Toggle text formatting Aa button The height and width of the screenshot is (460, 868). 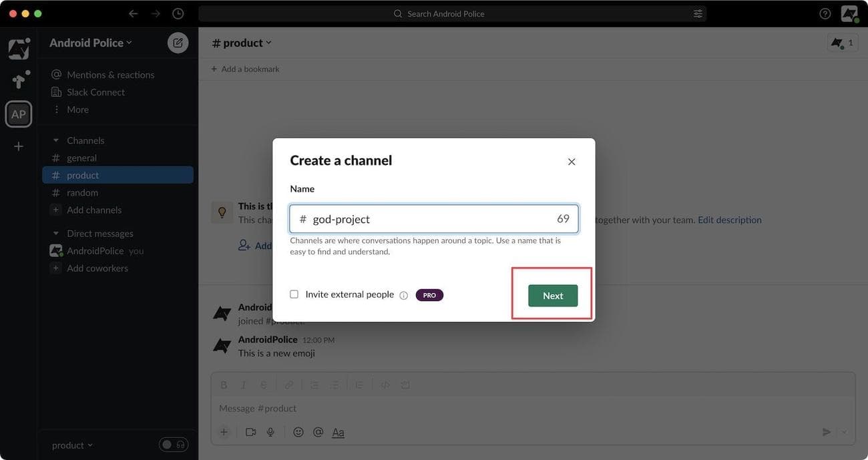click(x=339, y=433)
